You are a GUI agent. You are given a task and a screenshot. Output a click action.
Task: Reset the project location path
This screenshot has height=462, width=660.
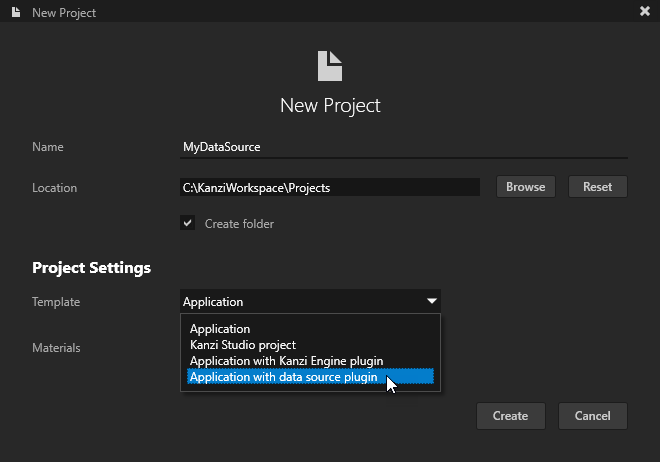point(597,187)
